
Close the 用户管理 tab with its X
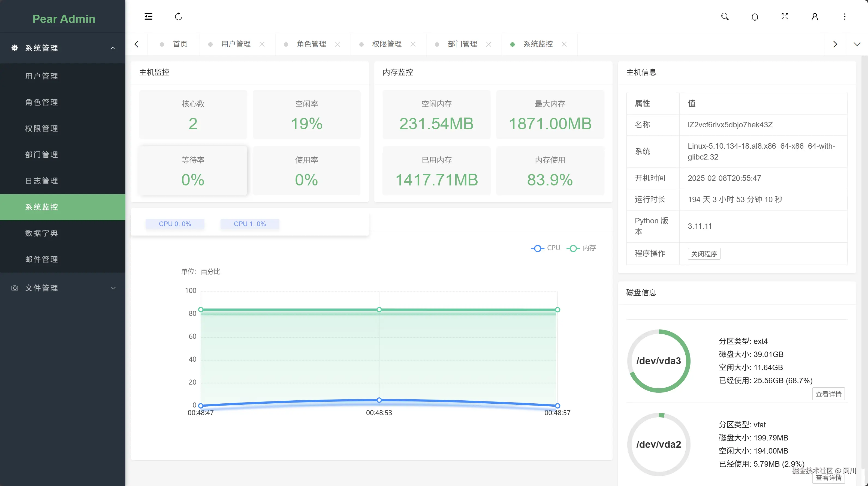click(262, 44)
